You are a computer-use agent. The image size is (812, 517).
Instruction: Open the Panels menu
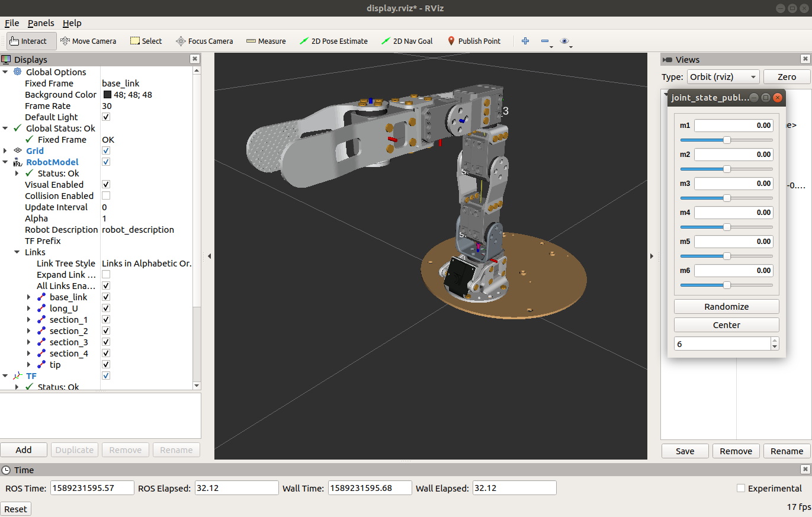(41, 23)
